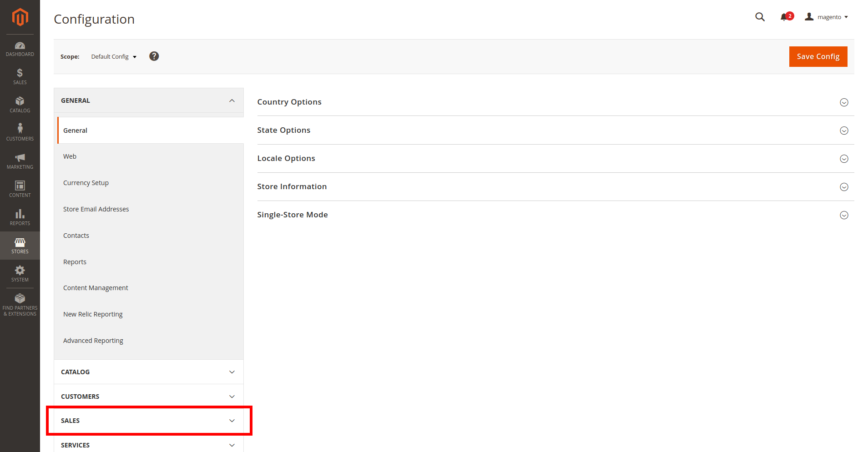Open the Default Config scope dropdown
Viewport: 868px width, 452px height.
coord(114,57)
